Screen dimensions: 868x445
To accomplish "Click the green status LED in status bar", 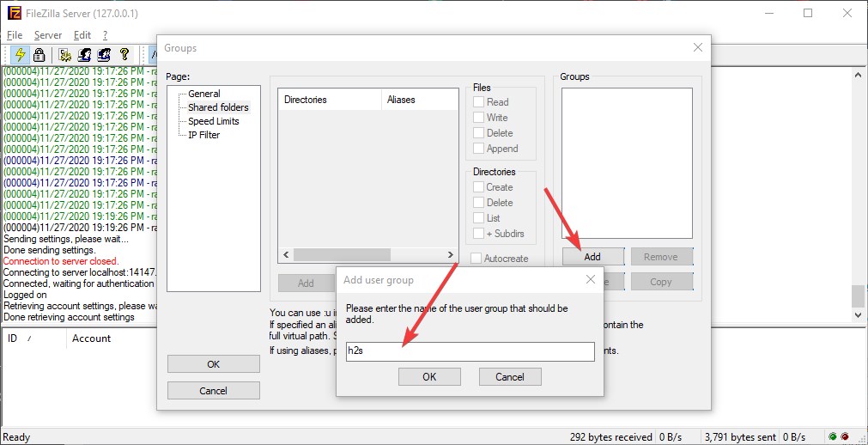I will coord(832,436).
